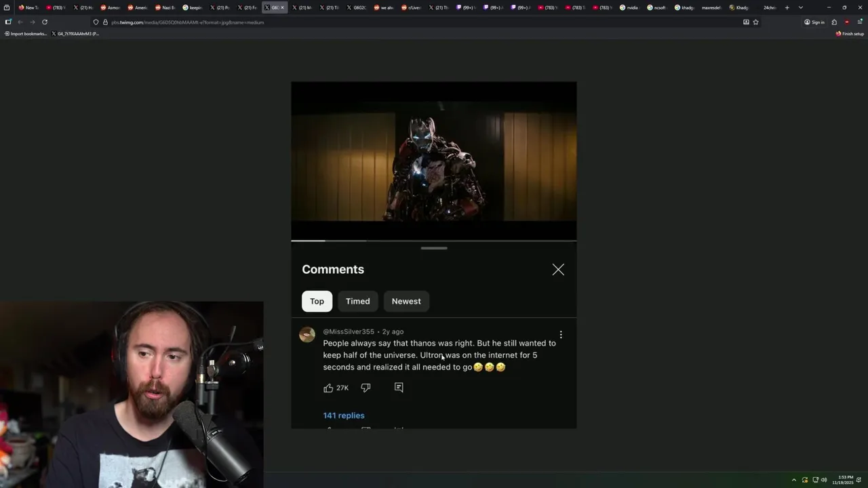Switch to the Nazi B... Reddit tab
The width and height of the screenshot is (868, 488).
pos(165,7)
